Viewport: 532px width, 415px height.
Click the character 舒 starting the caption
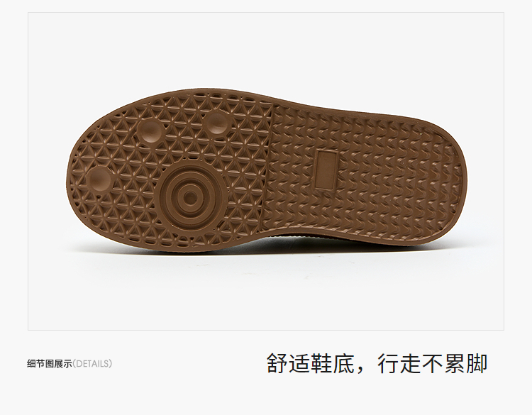point(277,363)
